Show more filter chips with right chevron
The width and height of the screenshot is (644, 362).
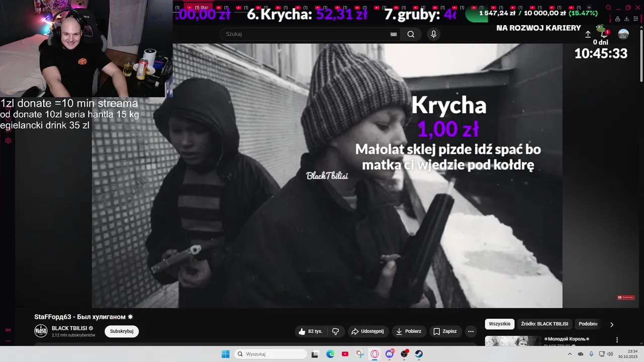click(612, 325)
